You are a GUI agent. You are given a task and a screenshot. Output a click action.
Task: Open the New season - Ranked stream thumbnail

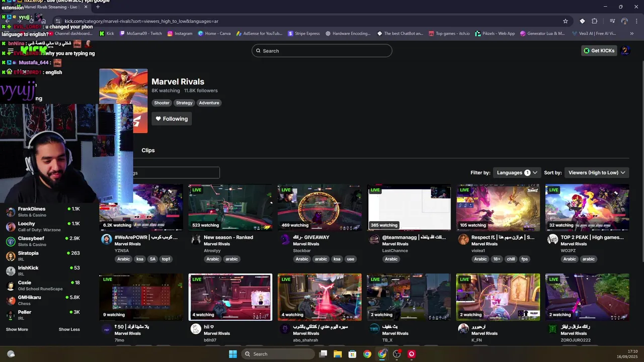pyautogui.click(x=230, y=207)
